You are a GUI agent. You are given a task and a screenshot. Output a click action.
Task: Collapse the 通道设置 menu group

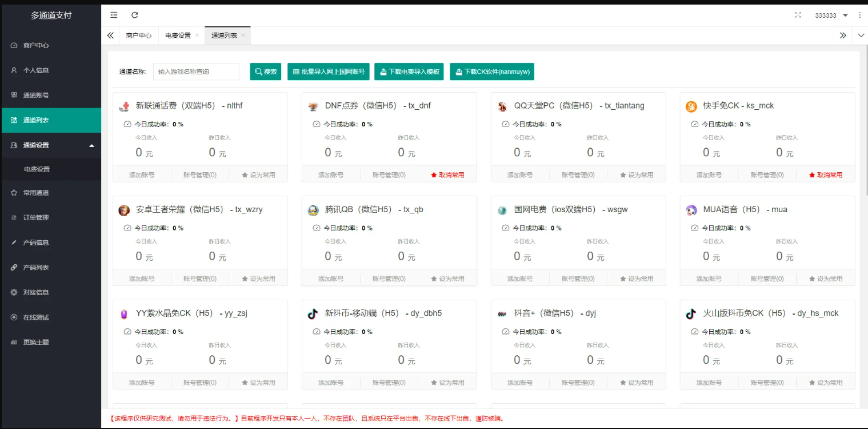pos(51,145)
